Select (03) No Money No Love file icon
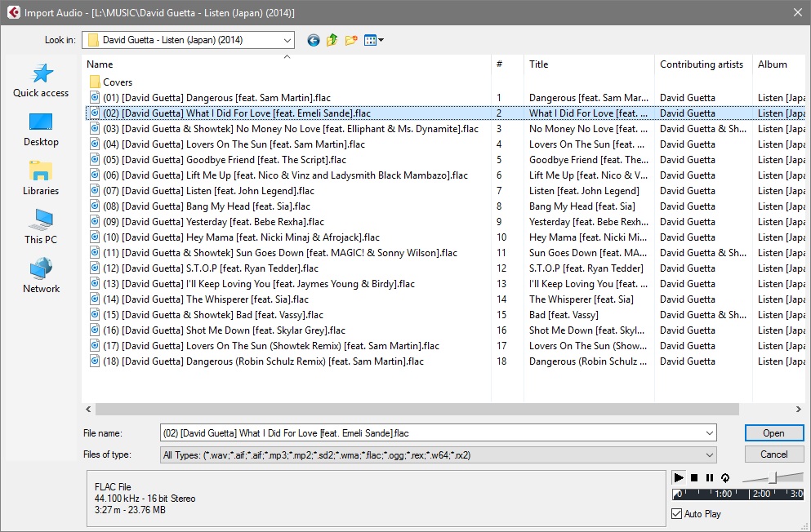 tap(95, 128)
